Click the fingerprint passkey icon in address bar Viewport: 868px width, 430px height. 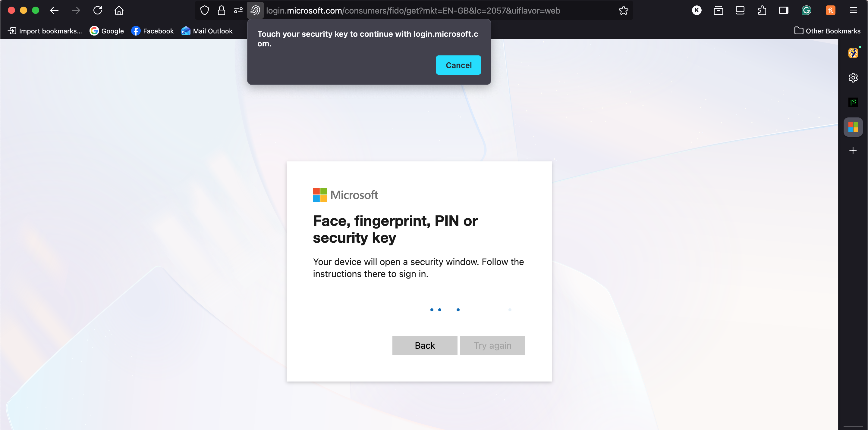click(255, 11)
